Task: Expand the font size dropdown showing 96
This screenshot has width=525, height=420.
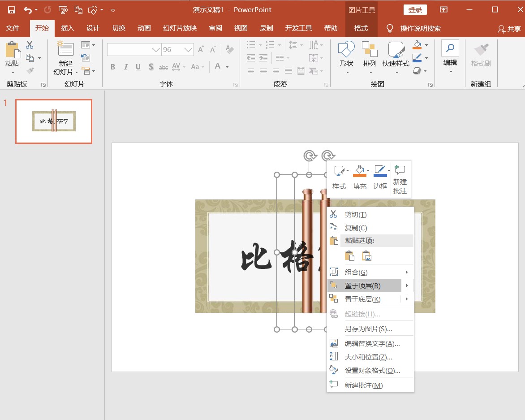Action: (x=189, y=50)
